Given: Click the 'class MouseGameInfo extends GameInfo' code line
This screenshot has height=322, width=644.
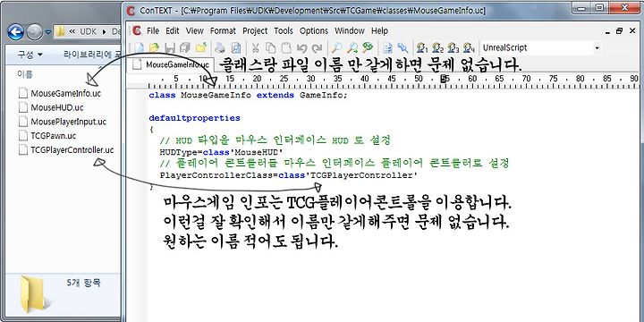Looking at the screenshot, I should [248, 96].
